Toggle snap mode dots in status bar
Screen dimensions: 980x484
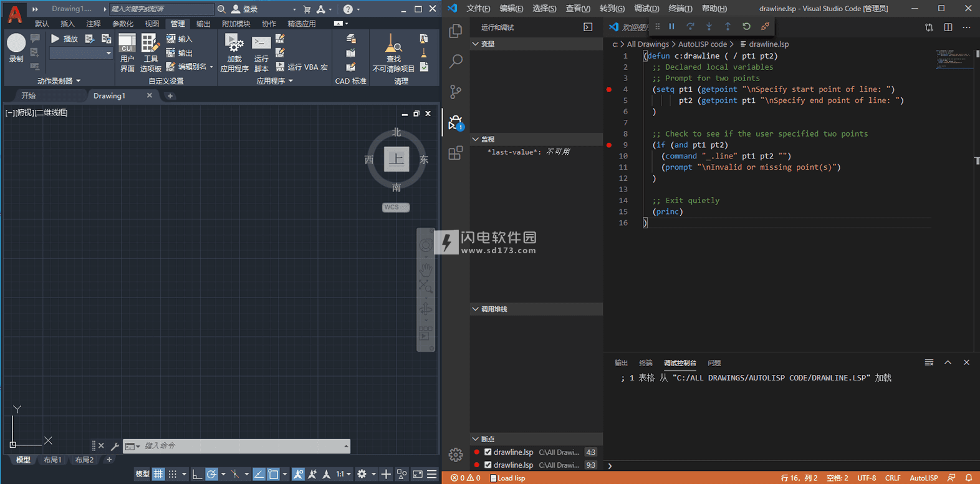pyautogui.click(x=173, y=474)
